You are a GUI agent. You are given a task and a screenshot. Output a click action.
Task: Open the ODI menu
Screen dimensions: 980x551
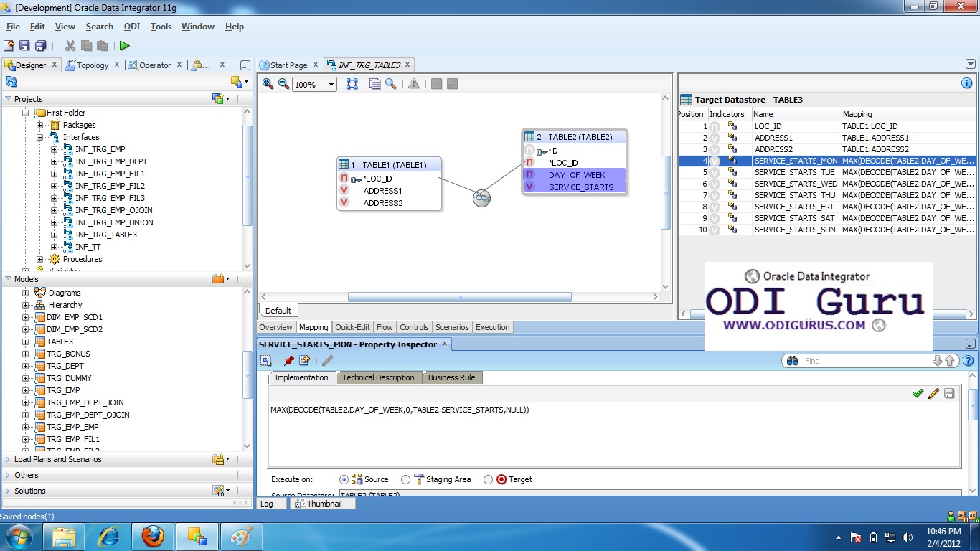(x=132, y=27)
